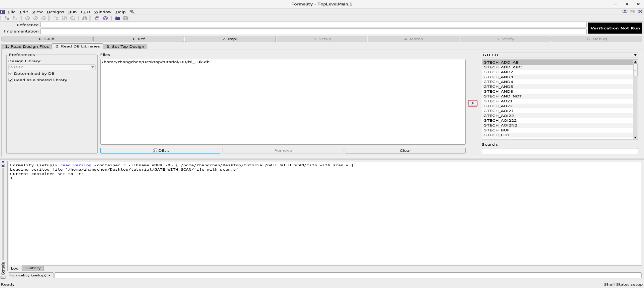Click the save session disk icon
The width and height of the screenshot is (644, 288).
click(x=126, y=18)
